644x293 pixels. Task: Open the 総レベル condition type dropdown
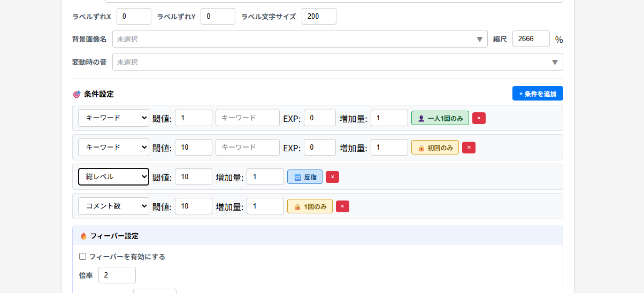[x=113, y=176]
